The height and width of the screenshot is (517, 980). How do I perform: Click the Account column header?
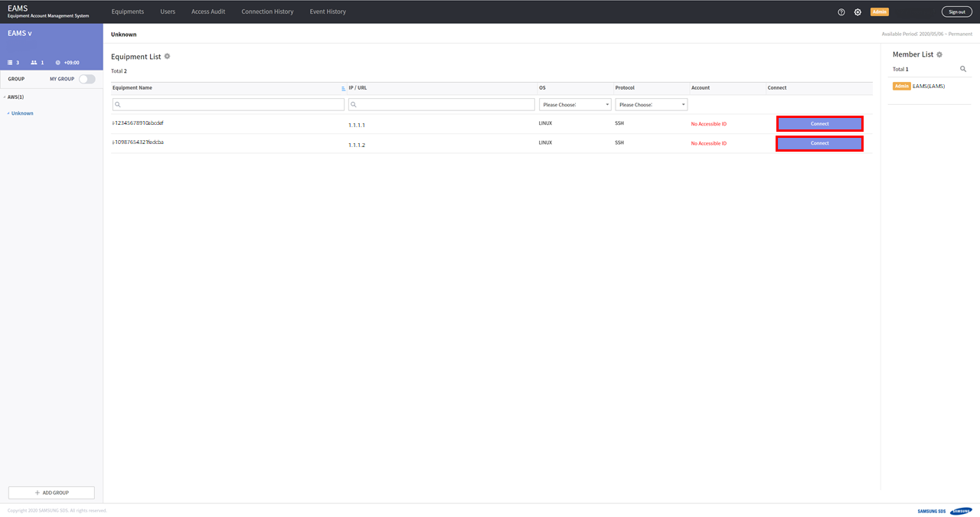click(x=701, y=88)
